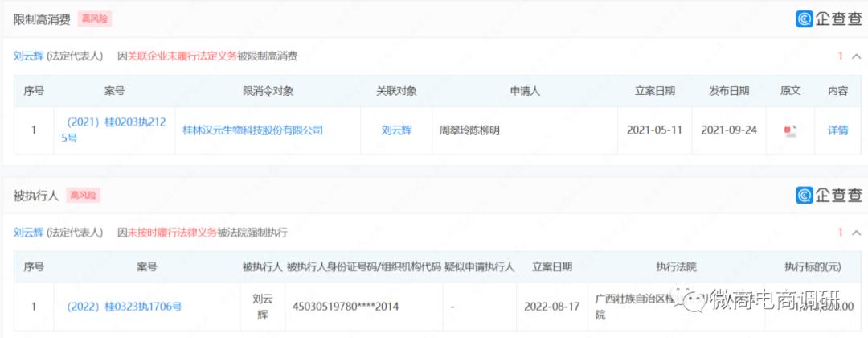The image size is (868, 338).
Task: Click the 高风险 tag beside 限制高消费
Action: pyautogui.click(x=95, y=19)
